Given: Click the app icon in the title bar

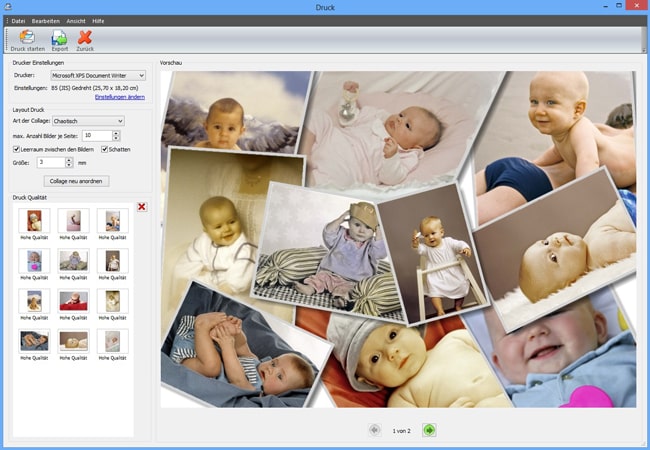Looking at the screenshot, I should coord(7,8).
